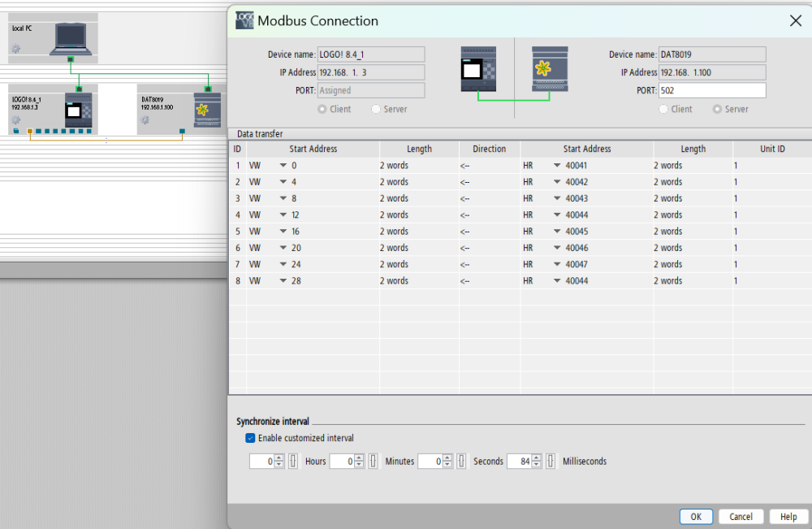Open the gear icon under DAT8019
The height and width of the screenshot is (529, 812).
(x=145, y=119)
